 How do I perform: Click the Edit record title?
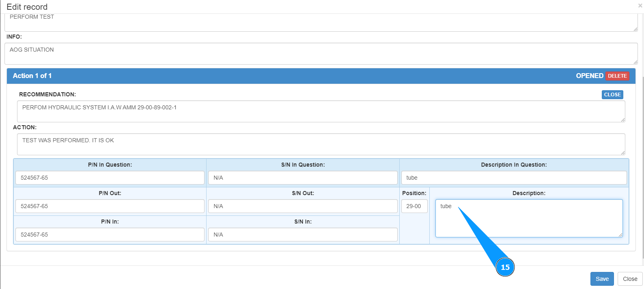27,7
